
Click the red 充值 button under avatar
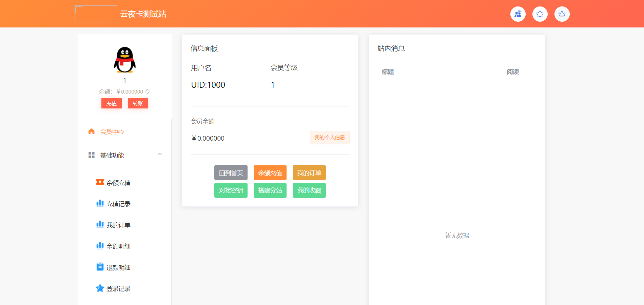pos(112,103)
